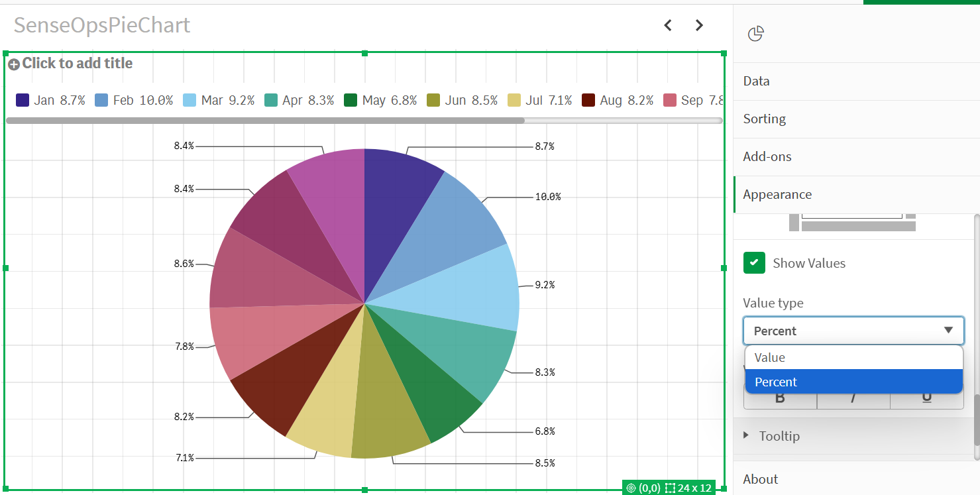
Task: Open the Sorting section
Action: (x=764, y=119)
